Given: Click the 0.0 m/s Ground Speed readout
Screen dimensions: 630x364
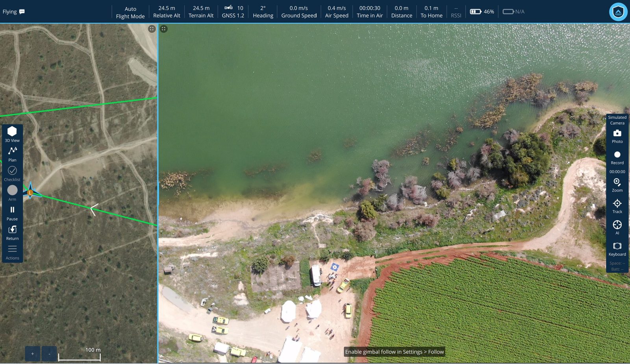Looking at the screenshot, I should (299, 12).
